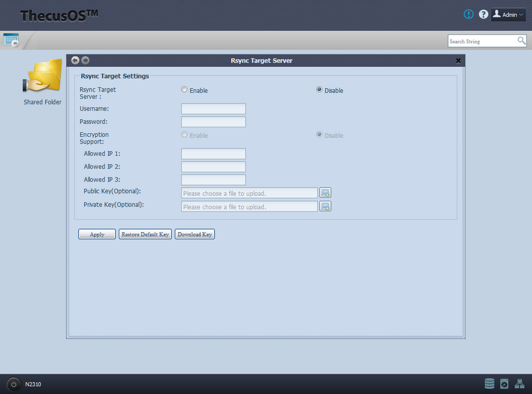Open the network status icon
Screen dimensions: 532x394
[x=519, y=383]
